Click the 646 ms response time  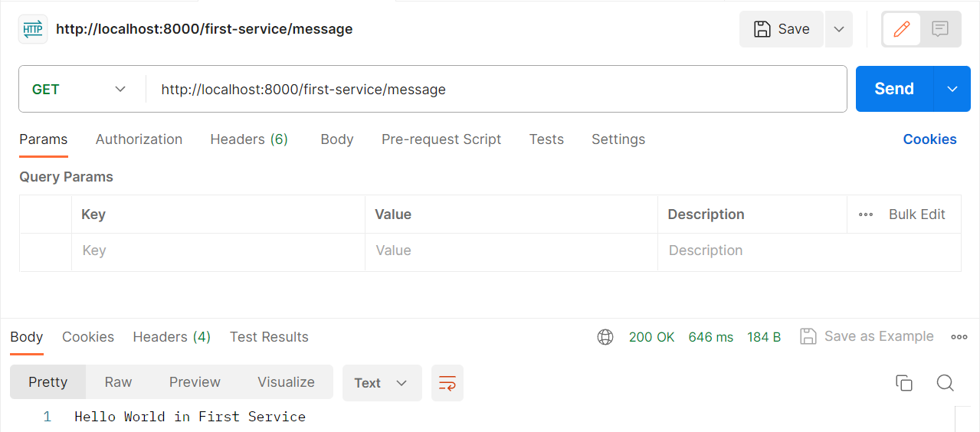click(x=711, y=337)
